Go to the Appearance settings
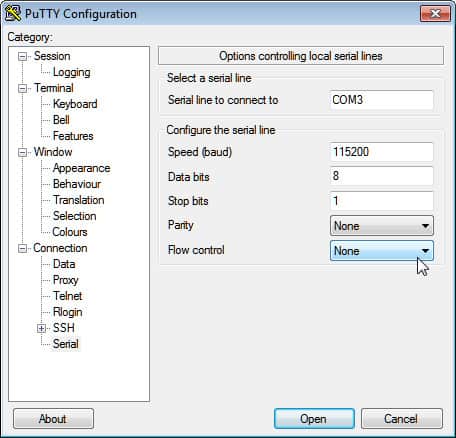Viewport: 456px width, 438px height. click(81, 168)
